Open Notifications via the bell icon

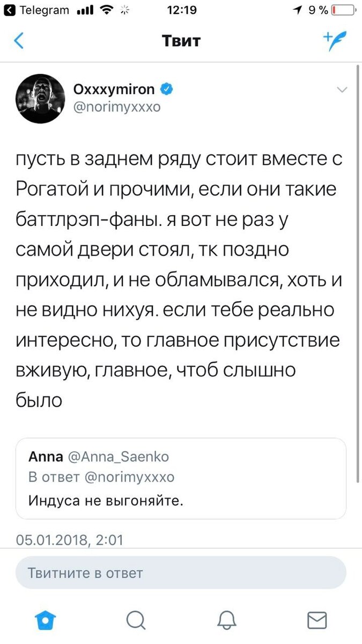tap(226, 620)
